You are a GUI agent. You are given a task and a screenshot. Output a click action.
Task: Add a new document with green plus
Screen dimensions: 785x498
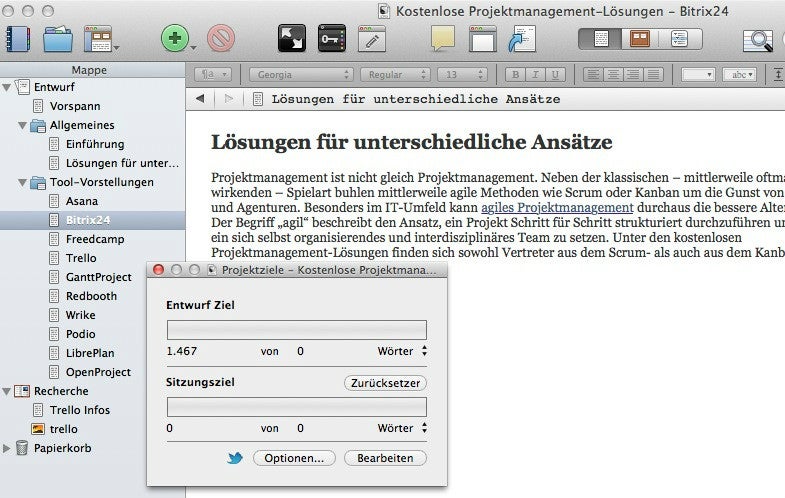(175, 38)
